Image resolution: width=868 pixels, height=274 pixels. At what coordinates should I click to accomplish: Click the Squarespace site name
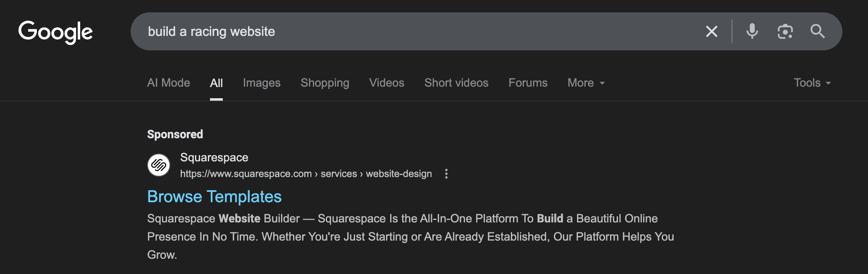[214, 157]
